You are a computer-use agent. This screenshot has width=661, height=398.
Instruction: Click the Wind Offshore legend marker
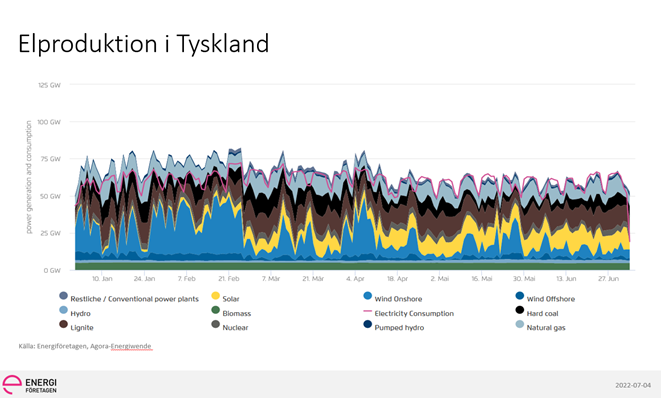click(520, 296)
